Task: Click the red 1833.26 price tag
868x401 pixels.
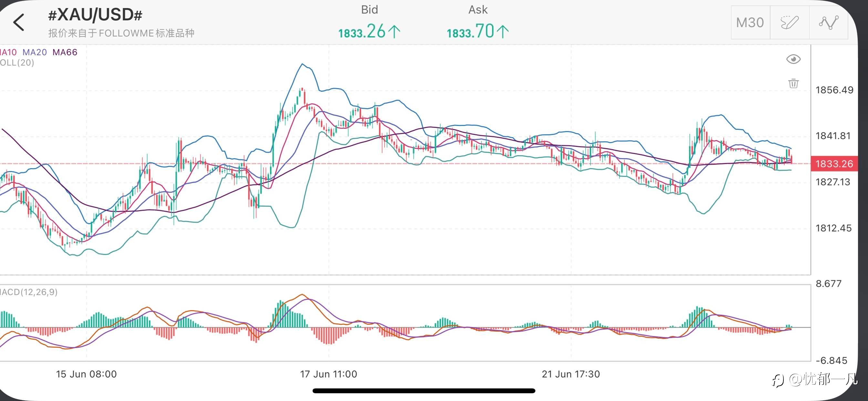Action: 834,164
